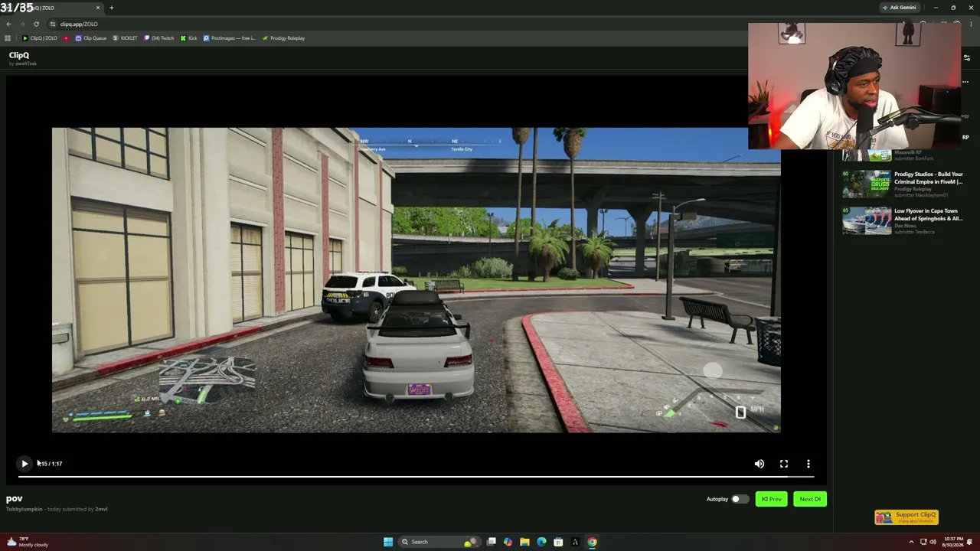Open the volume control in system tray
The image size is (980, 551).
pyautogui.click(x=933, y=542)
